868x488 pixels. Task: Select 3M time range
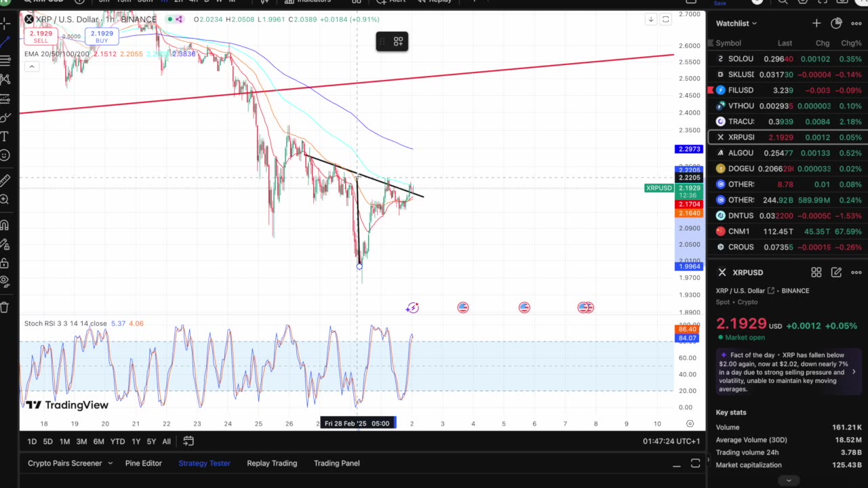[81, 441]
